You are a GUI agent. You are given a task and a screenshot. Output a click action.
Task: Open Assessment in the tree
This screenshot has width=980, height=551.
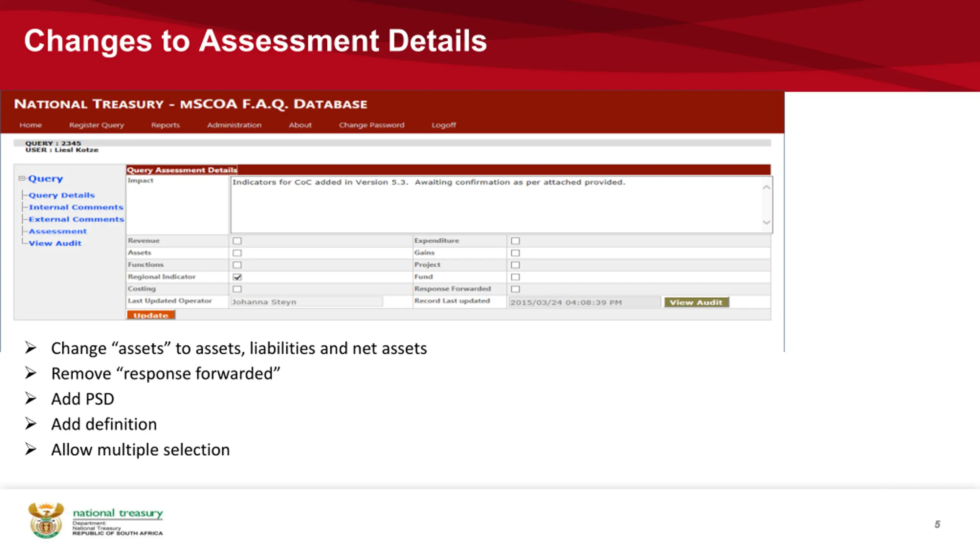(58, 231)
